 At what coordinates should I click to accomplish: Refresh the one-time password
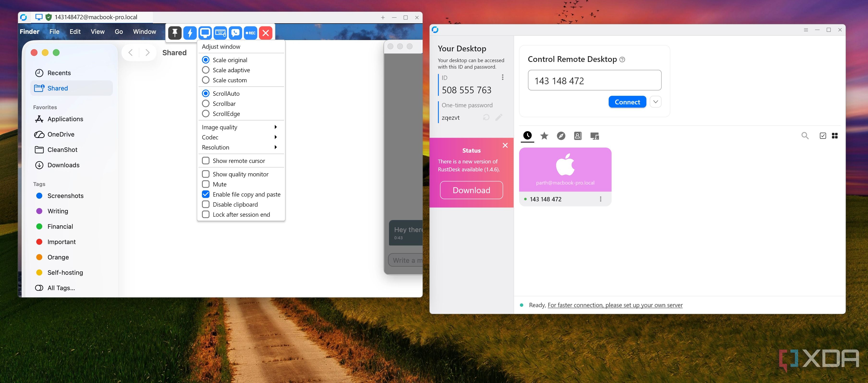(486, 117)
